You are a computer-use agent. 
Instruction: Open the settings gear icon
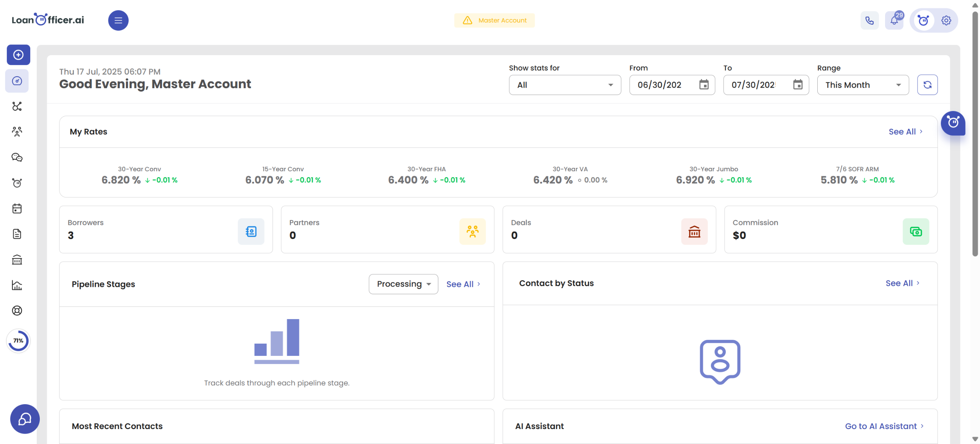click(946, 20)
